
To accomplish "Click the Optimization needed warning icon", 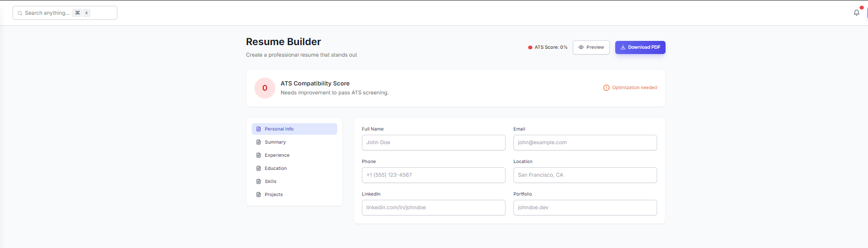I will [606, 88].
